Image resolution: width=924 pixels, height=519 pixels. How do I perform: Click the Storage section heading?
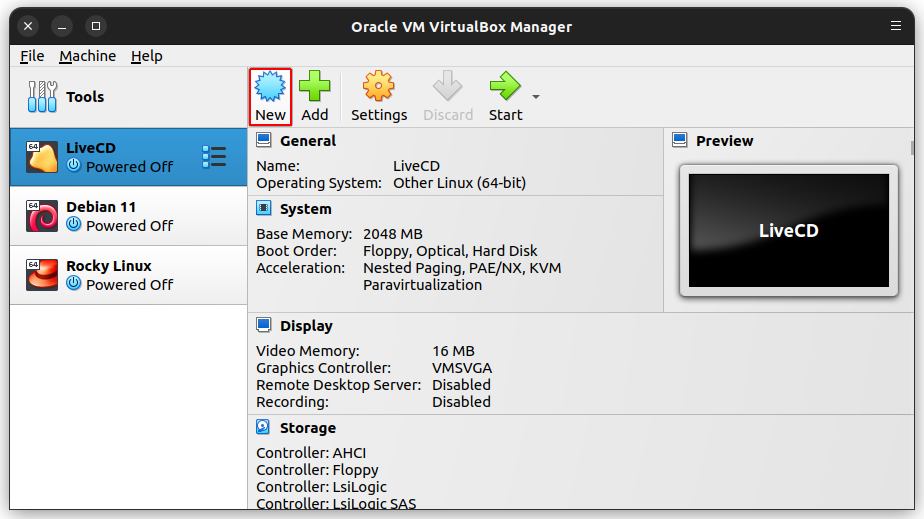pyautogui.click(x=308, y=428)
